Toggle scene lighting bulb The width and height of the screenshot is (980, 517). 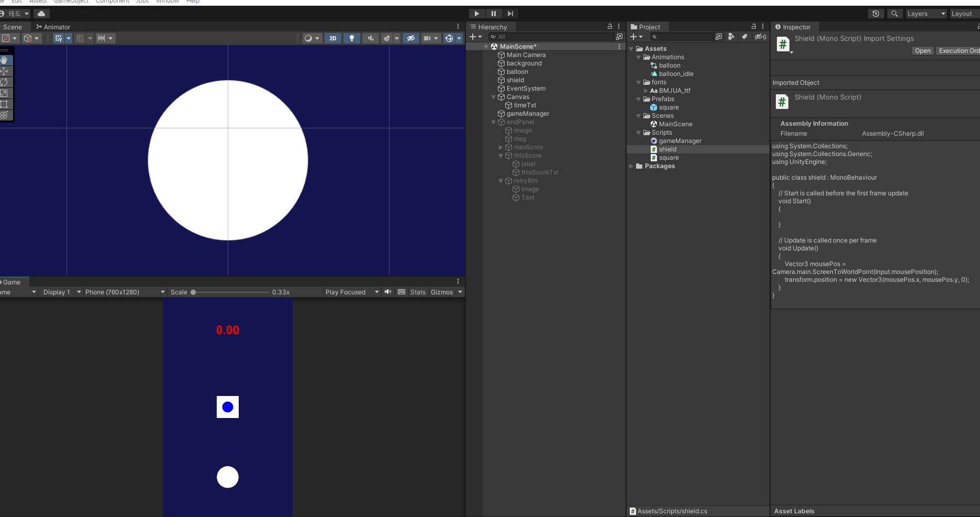(352, 38)
